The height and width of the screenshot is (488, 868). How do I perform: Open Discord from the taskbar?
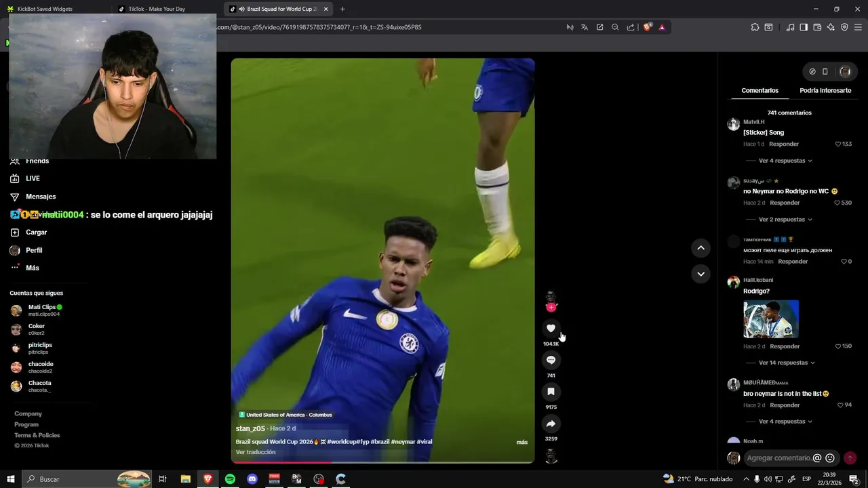252,479
